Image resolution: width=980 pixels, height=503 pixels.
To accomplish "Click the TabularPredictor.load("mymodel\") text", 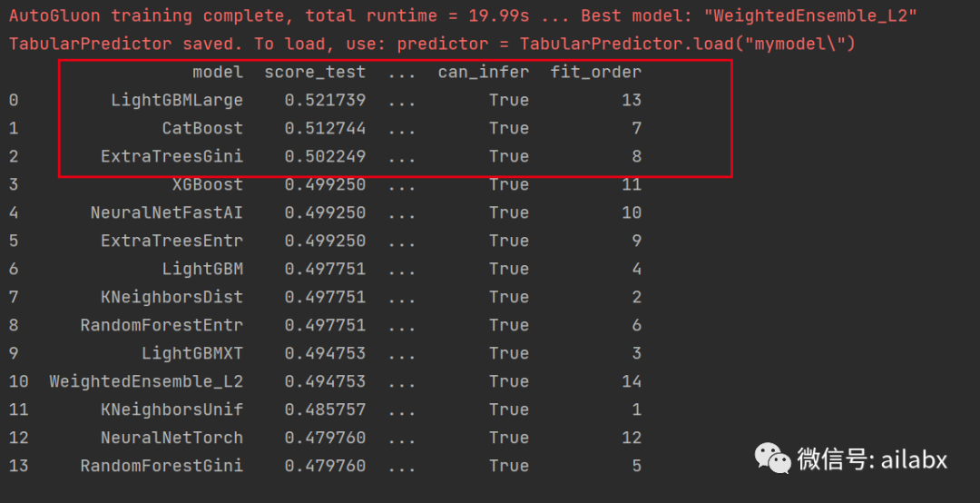I will click(687, 44).
